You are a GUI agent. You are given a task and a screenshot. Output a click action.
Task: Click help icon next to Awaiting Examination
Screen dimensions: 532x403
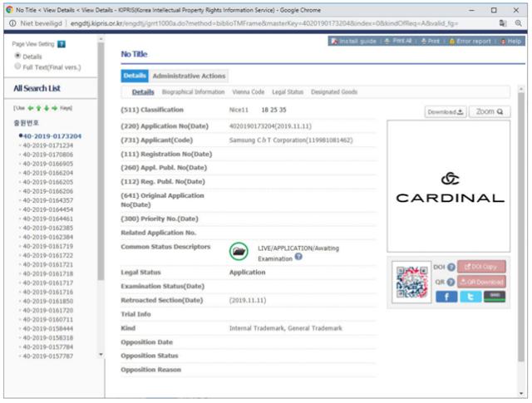coord(298,258)
